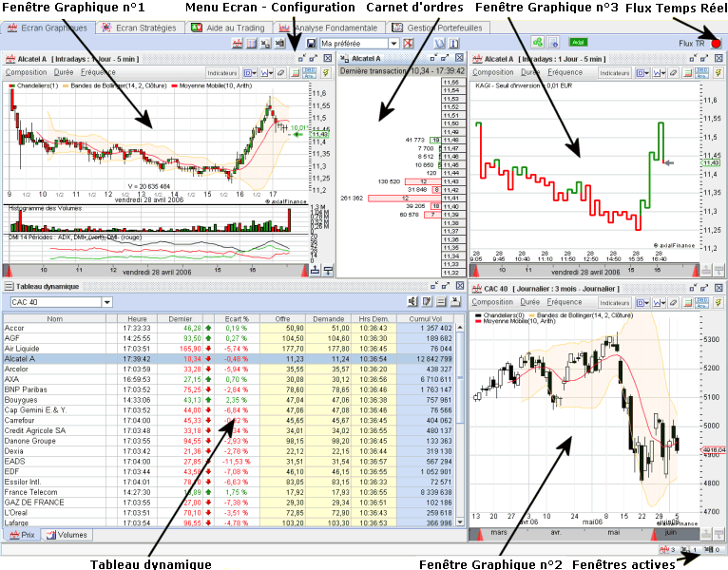Toggle Moyenne Mobile legend marker in CAC 40 chart
This screenshot has height=570, width=728.
click(476, 322)
